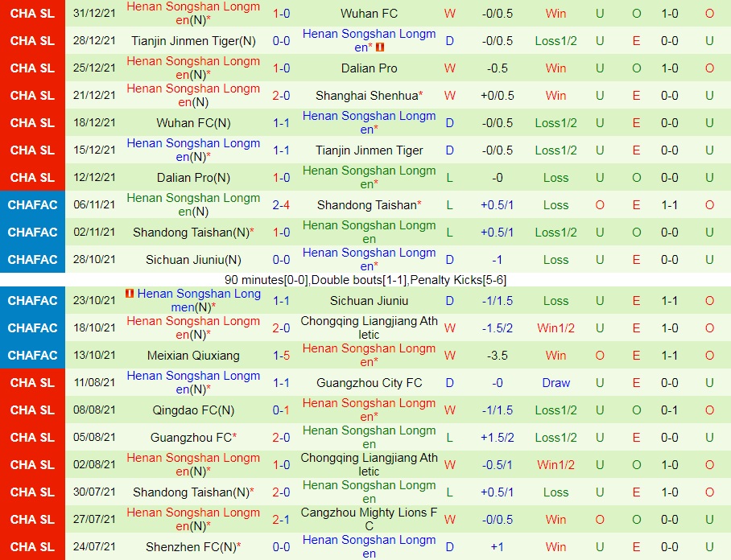Open Tianjin Jinmen Tiger in the 15/12/21 row

tap(369, 150)
